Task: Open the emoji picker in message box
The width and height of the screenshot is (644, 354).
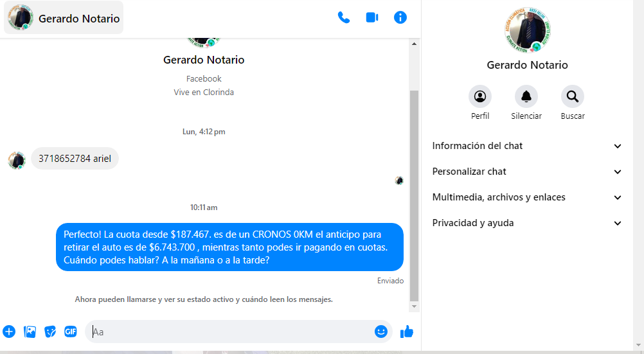Action: coord(381,332)
